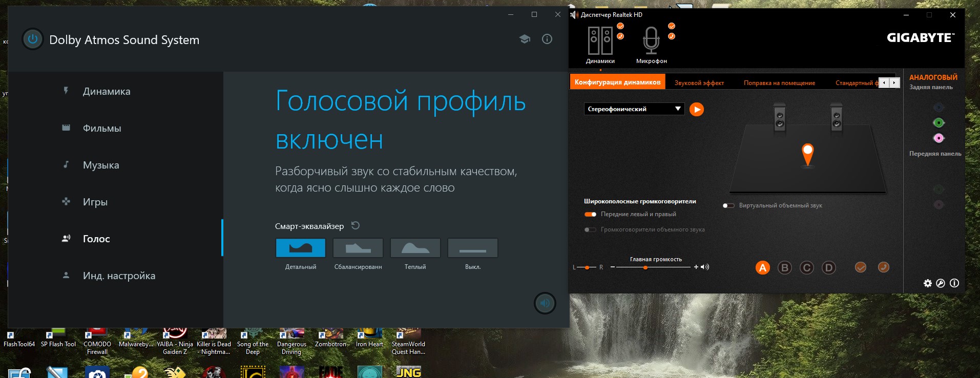Image resolution: width=980 pixels, height=378 pixels.
Task: Set Микрофон as default device checkmark
Action: pyautogui.click(x=672, y=26)
